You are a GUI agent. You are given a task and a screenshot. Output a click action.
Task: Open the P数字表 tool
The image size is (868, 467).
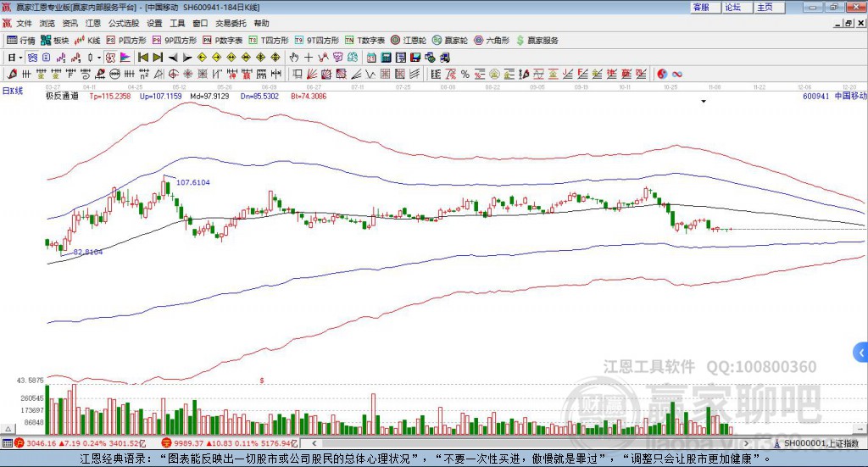223,41
